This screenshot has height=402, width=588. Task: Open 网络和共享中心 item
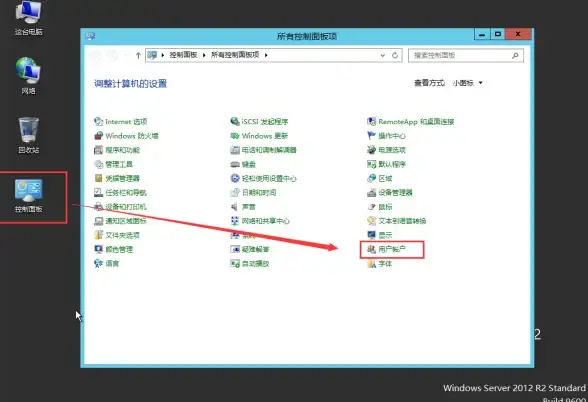pyautogui.click(x=260, y=221)
